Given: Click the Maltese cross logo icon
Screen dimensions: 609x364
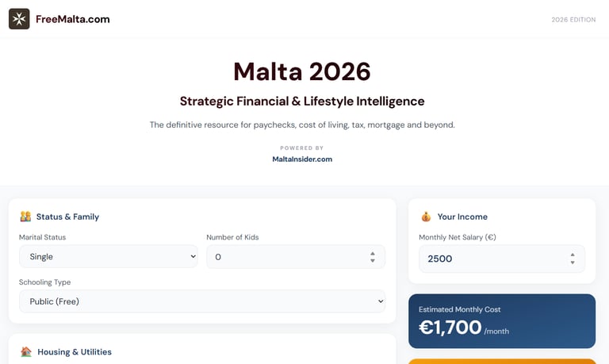Looking at the screenshot, I should 19,19.
